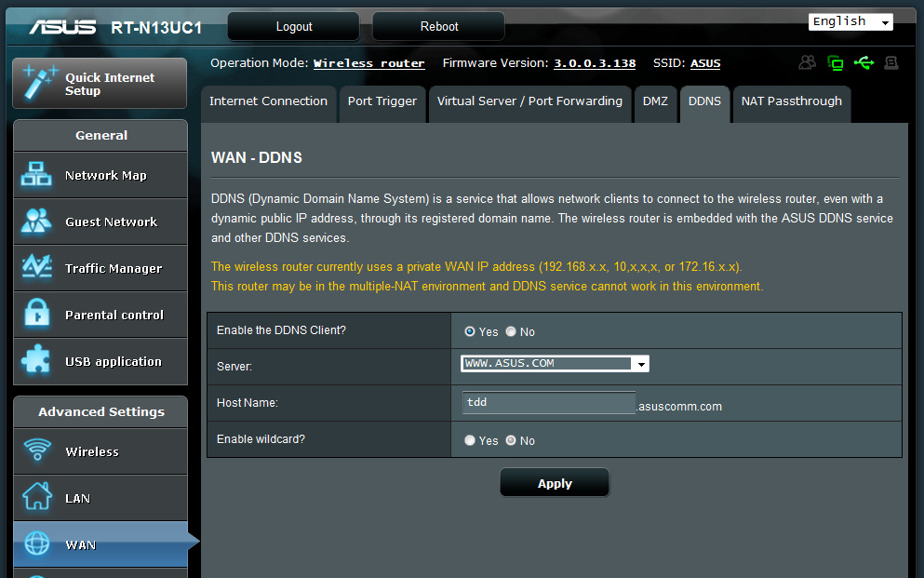Click the Guest Network people icon
Viewport: 924px width, 578px height.
pyautogui.click(x=36, y=221)
